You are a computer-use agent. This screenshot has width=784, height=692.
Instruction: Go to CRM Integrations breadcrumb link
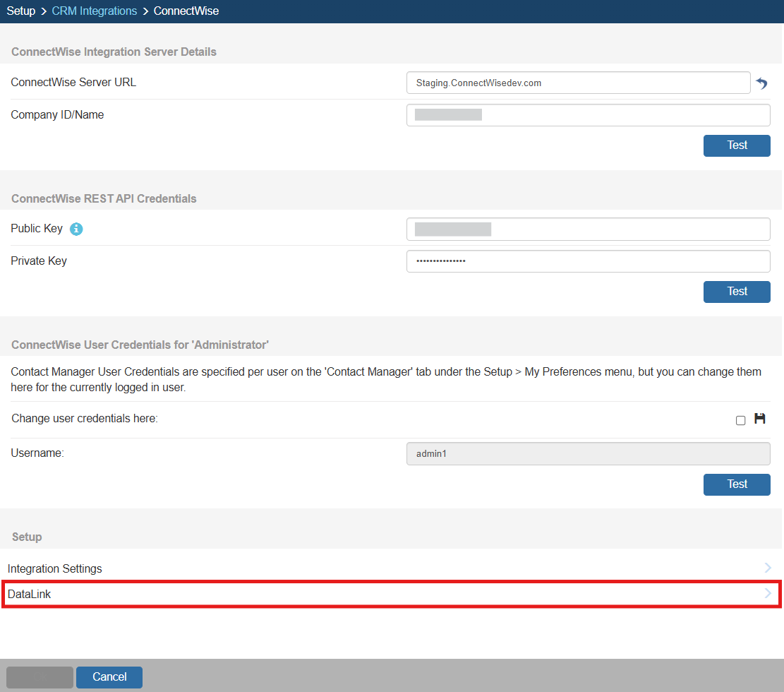click(95, 11)
